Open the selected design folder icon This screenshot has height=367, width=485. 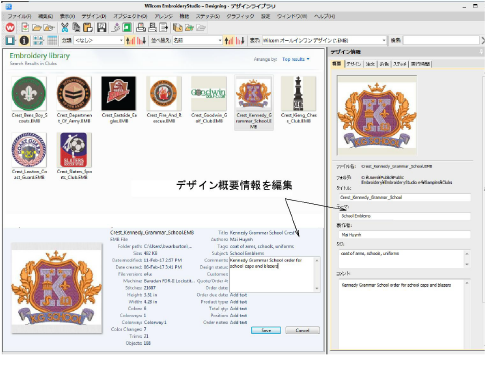tap(36, 28)
